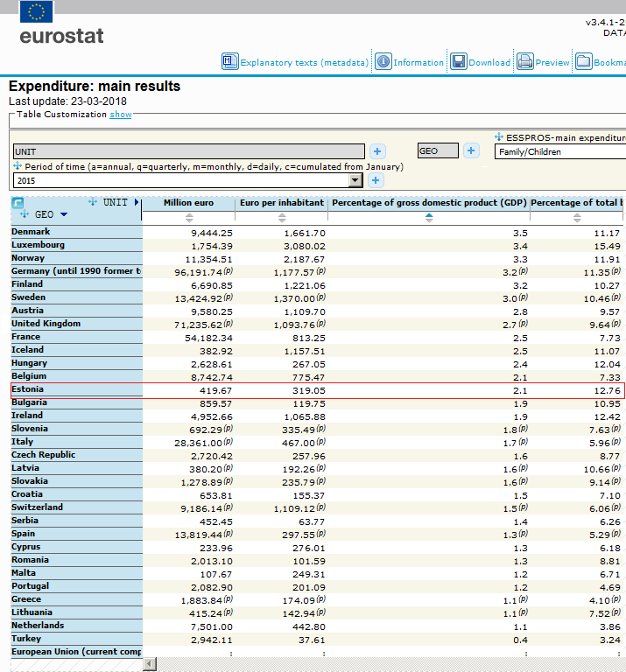Select the Denmark row label
626x672 pixels.
[x=31, y=231]
